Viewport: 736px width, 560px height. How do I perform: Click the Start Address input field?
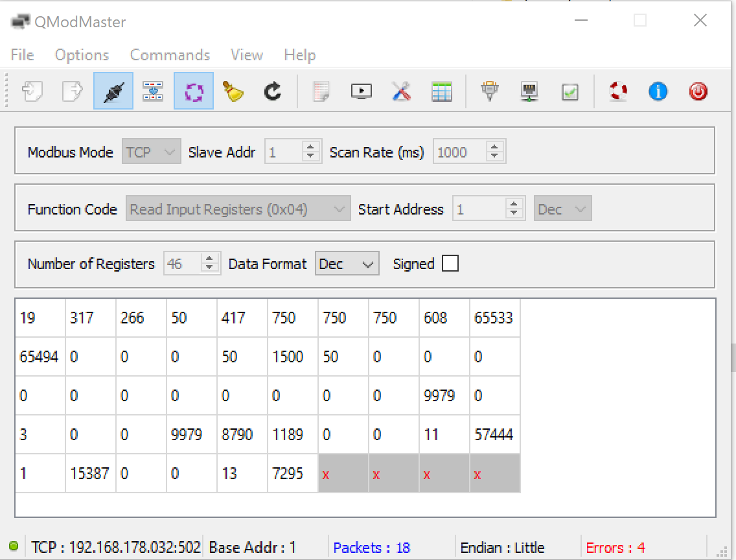479,209
